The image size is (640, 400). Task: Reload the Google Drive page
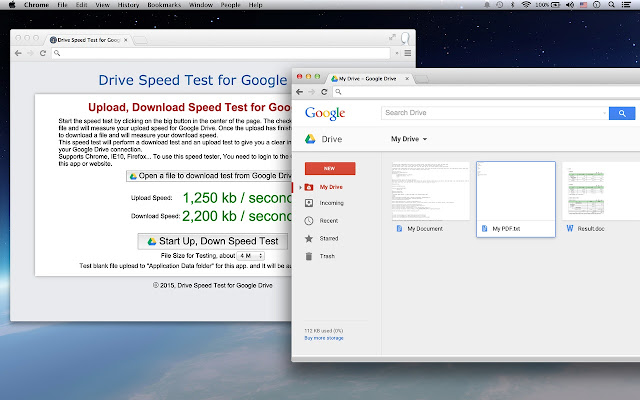pyautogui.click(x=324, y=92)
